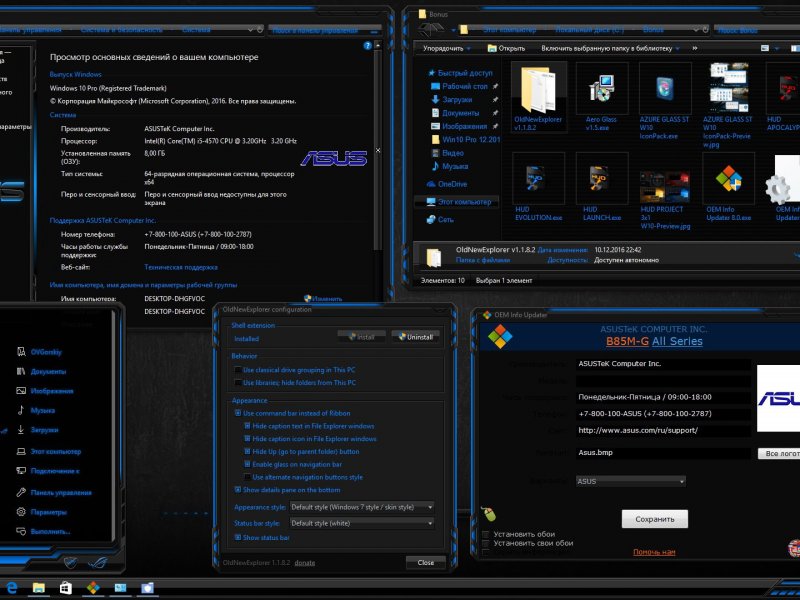This screenshot has height=600, width=800.
Task: Click the Downloads arrow icon in Start menu
Action: coord(21,430)
